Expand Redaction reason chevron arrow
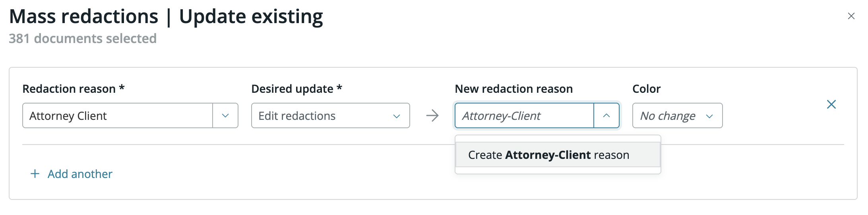Viewport: 868px width, 215px height. click(225, 115)
